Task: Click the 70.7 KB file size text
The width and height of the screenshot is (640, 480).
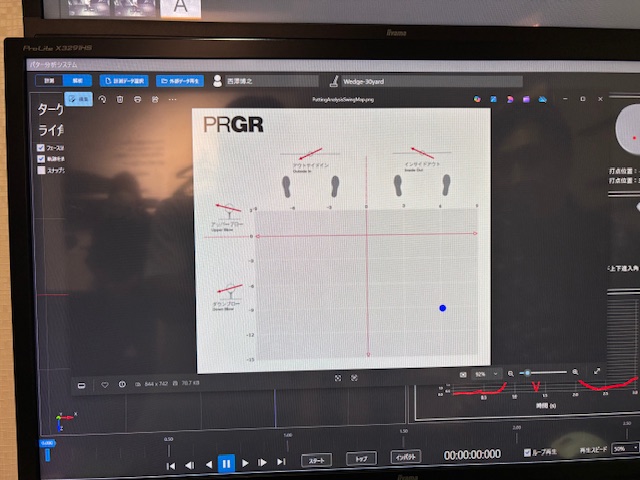Action: click(190, 383)
